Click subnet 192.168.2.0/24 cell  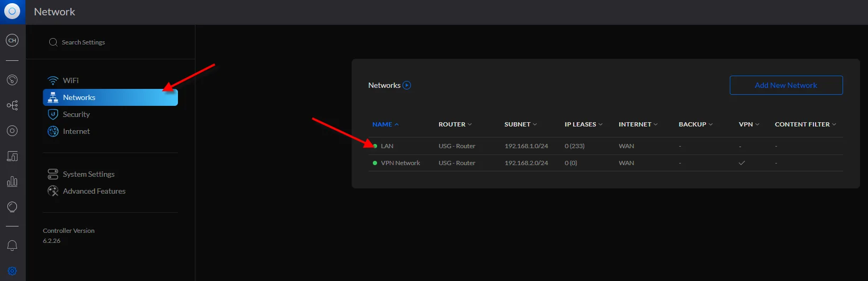tap(526, 163)
